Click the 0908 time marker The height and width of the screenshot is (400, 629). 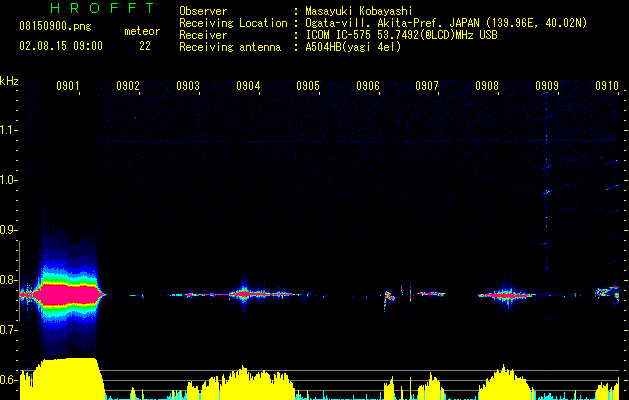487,85
